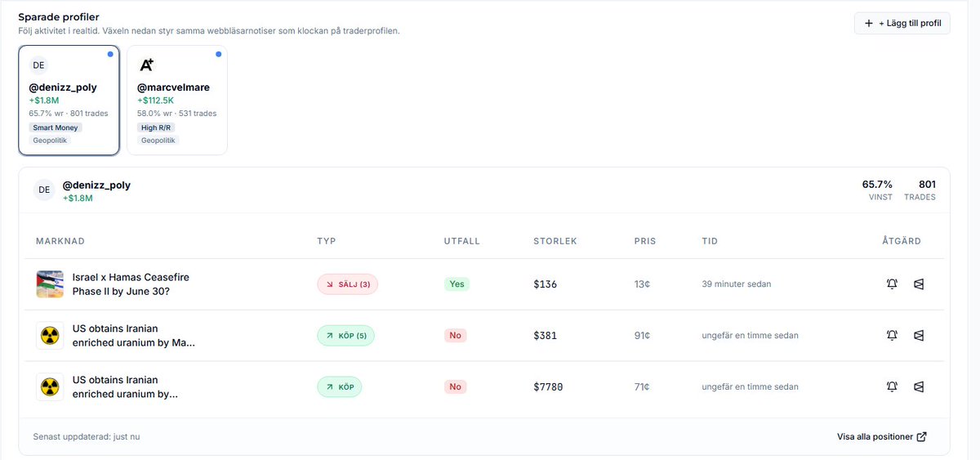Viewport: 980px width, 460px height.
Task: Click the single KÖP badge on $7780 row
Action: pos(339,386)
